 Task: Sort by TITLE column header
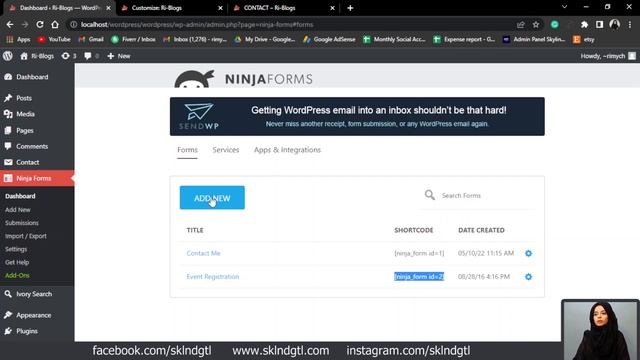click(x=195, y=230)
